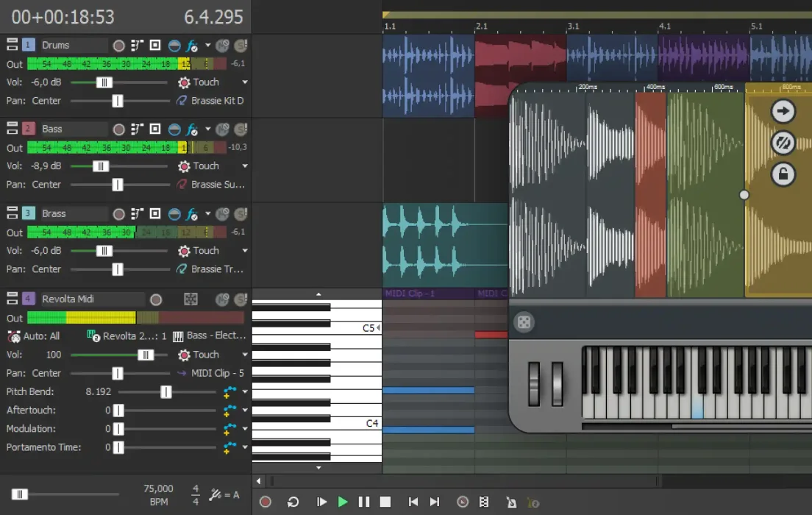Click the tuning fork key icon

click(215, 495)
